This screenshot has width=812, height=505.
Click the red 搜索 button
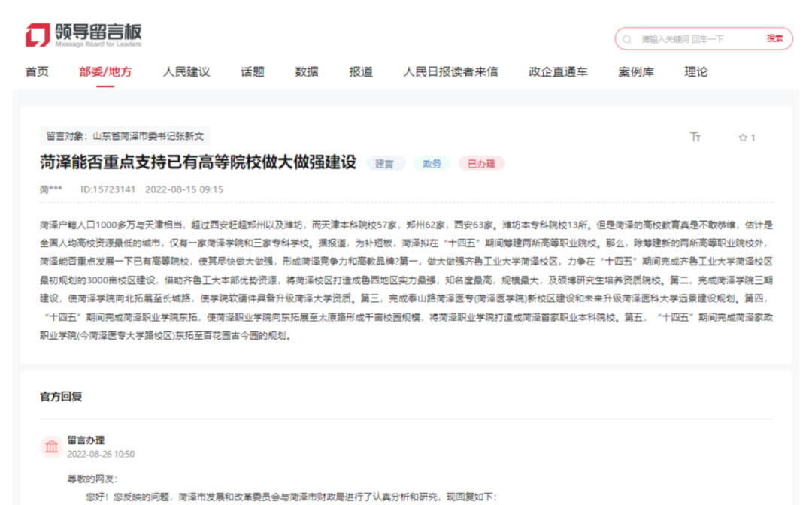coord(774,38)
